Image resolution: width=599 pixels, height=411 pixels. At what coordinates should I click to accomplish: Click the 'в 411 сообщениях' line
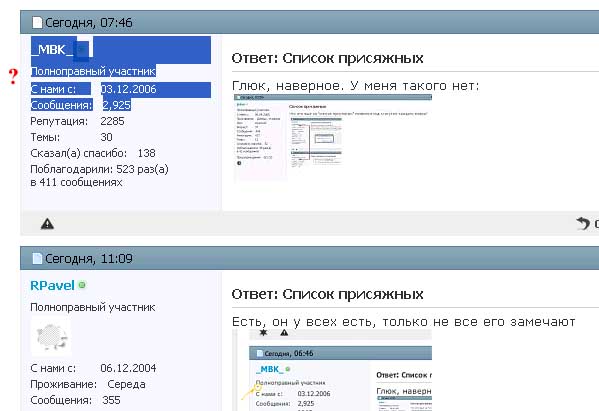[x=76, y=182]
